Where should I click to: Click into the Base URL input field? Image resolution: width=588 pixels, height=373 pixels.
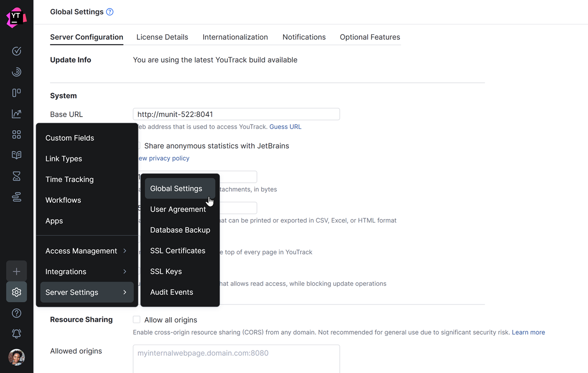[236, 114]
